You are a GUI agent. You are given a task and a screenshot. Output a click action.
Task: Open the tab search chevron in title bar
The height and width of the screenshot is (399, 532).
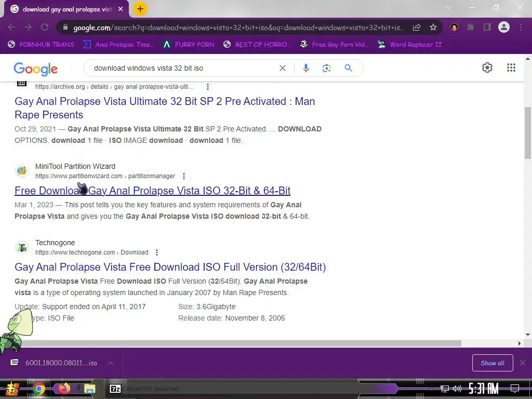click(448, 7)
